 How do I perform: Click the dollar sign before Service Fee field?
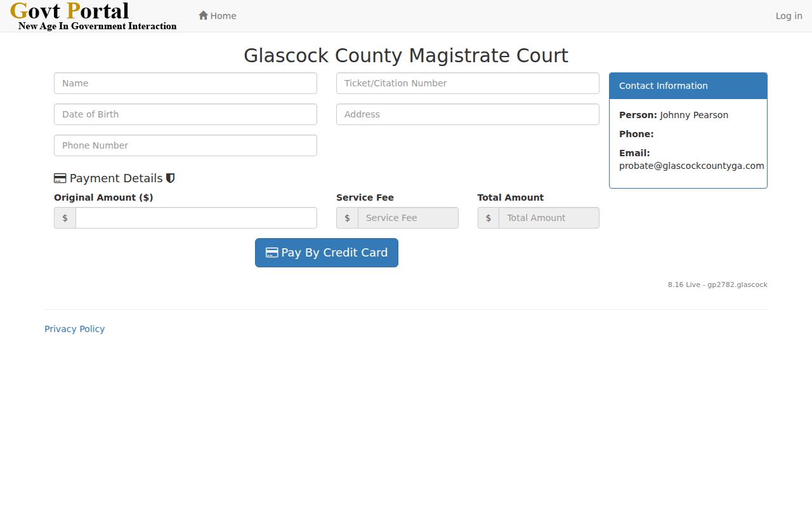click(x=347, y=218)
